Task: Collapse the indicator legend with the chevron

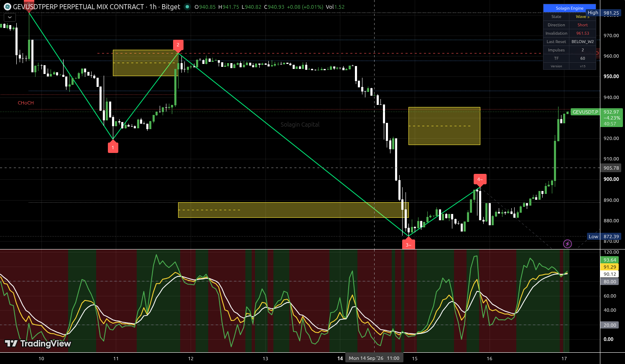Action: pos(10,17)
